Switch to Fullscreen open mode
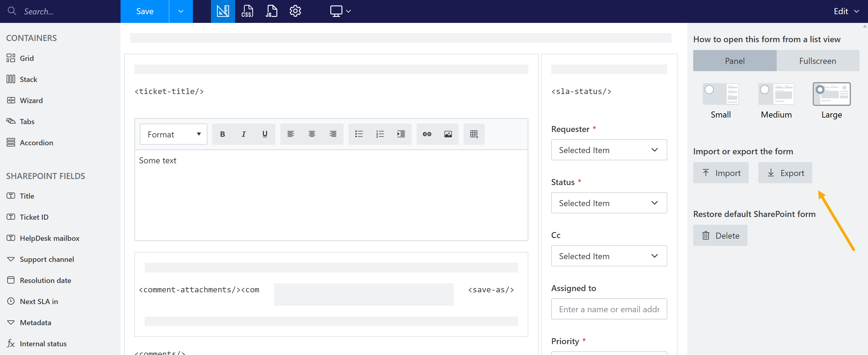The image size is (868, 355). coord(817,61)
